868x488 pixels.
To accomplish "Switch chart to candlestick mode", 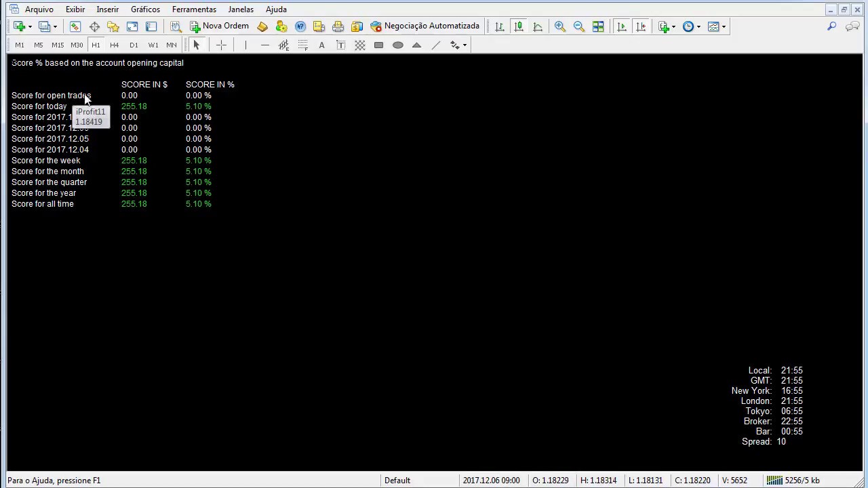I will coord(519,26).
